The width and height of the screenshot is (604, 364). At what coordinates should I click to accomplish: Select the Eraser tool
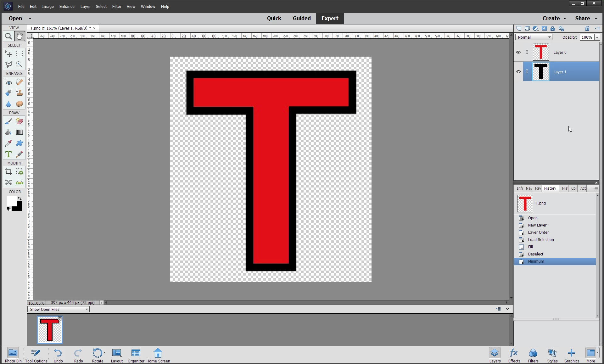point(20,121)
